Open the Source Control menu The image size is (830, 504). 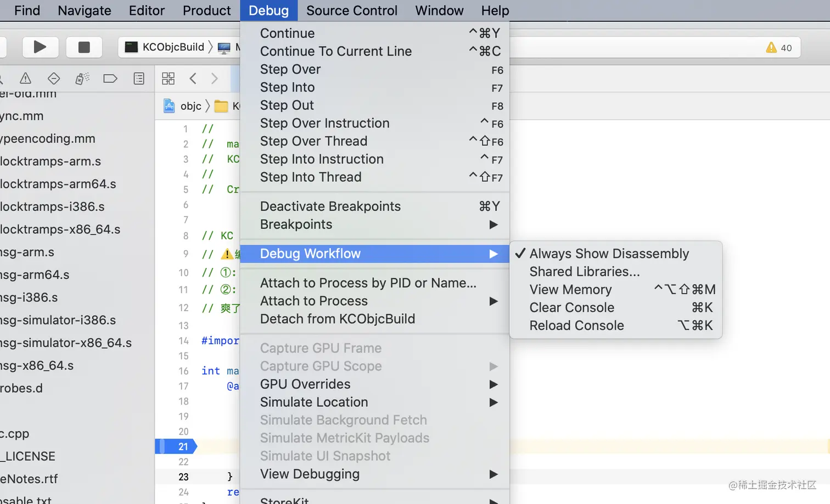(x=351, y=10)
